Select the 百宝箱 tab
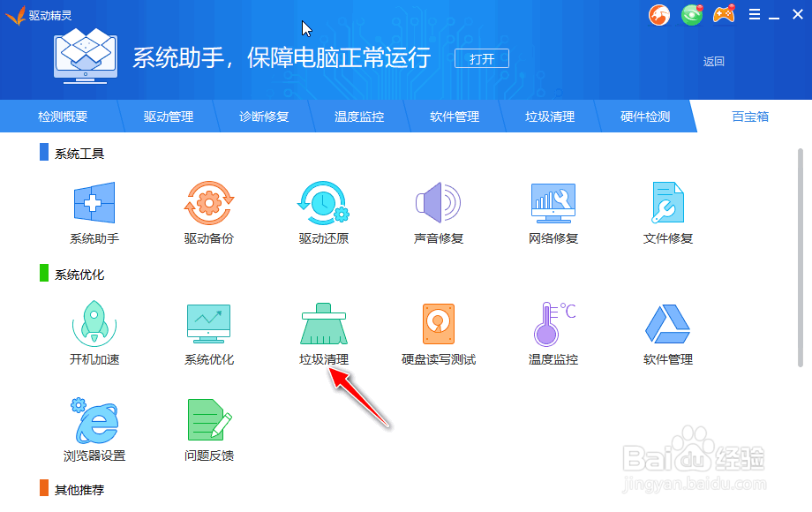Image resolution: width=812 pixels, height=512 pixels. point(750,117)
